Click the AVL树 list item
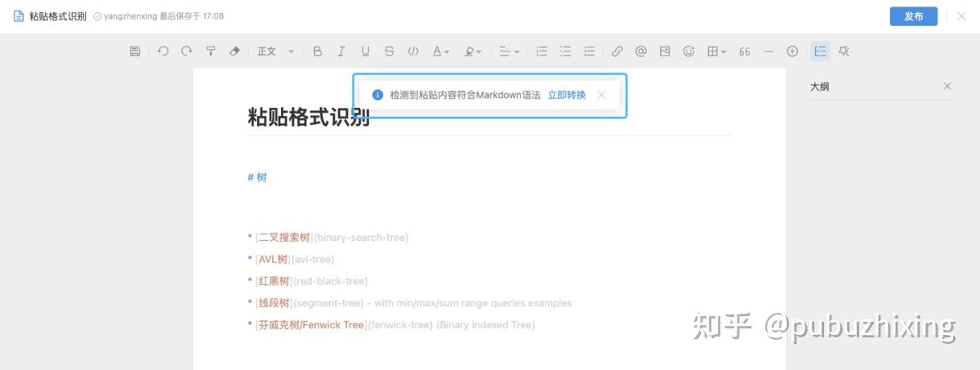Screen dimensions: 980x370 [291, 259]
